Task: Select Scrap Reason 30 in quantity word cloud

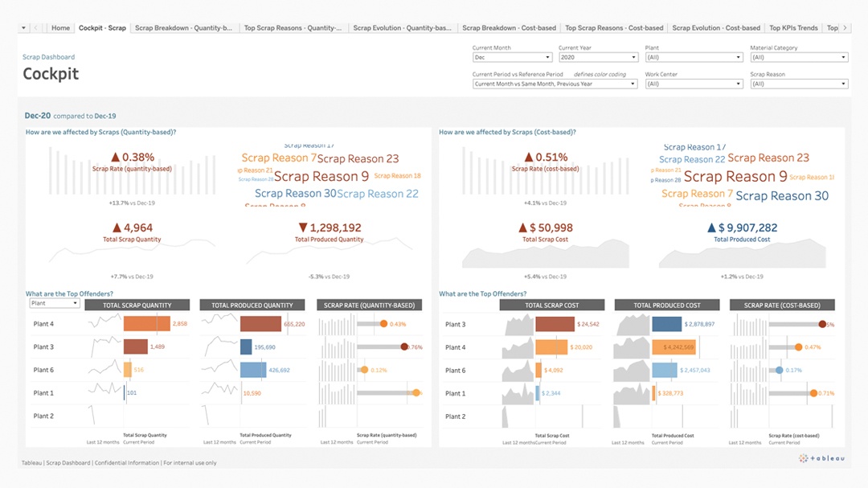Action: pos(296,193)
